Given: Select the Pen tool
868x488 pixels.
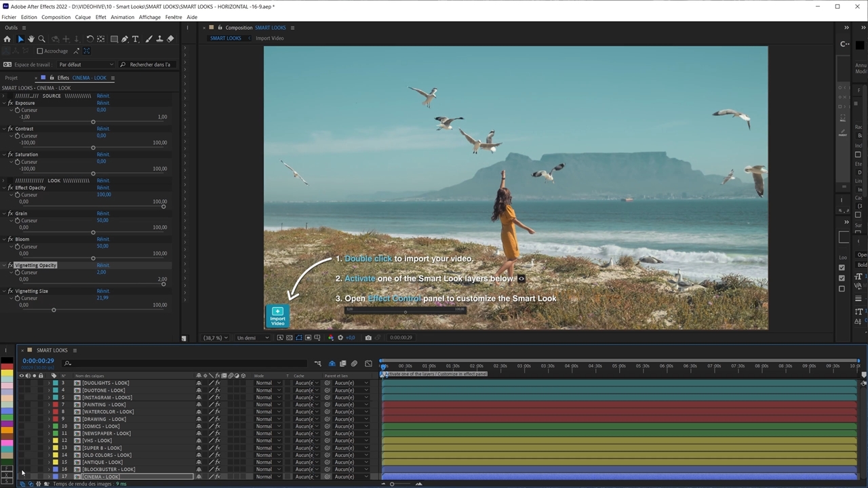Looking at the screenshot, I should click(125, 39).
